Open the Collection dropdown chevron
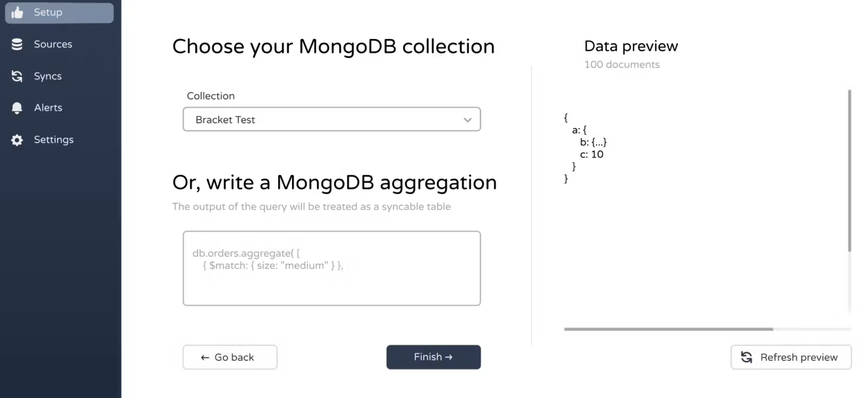The image size is (868, 398). click(467, 120)
